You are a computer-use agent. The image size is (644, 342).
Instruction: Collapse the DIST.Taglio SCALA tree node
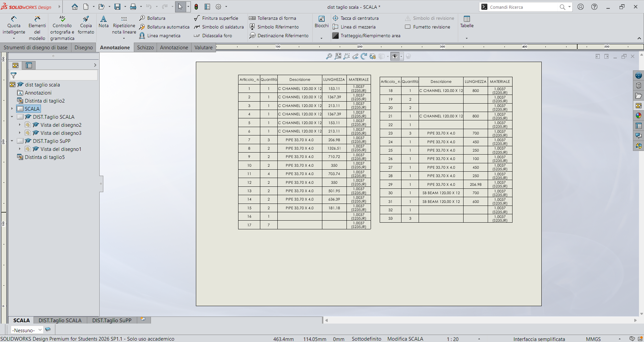[12, 117]
